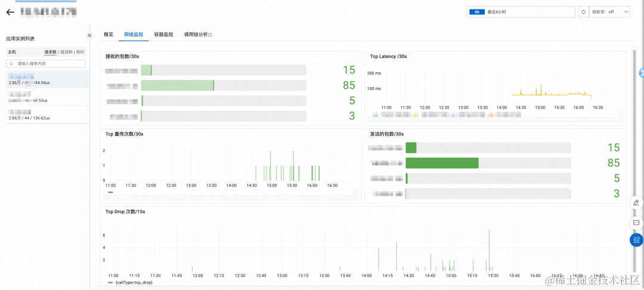Click the 发送的包数 bar with value 85
644x290 pixels.
coord(488,163)
